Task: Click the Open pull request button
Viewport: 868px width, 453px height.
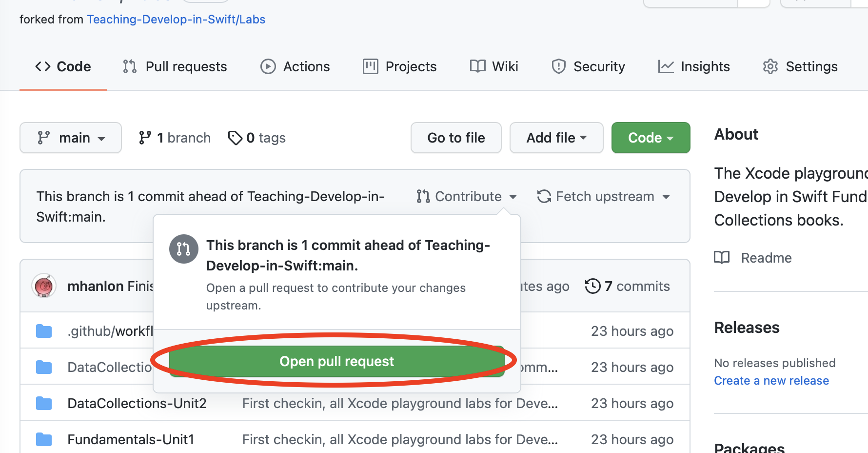Action: click(336, 361)
